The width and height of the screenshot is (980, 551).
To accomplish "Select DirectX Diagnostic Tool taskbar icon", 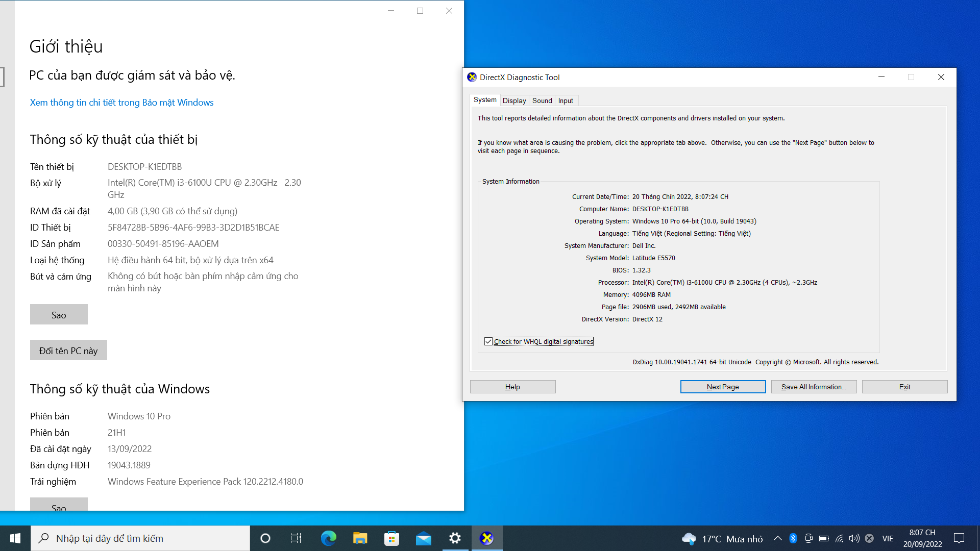I will point(487,538).
